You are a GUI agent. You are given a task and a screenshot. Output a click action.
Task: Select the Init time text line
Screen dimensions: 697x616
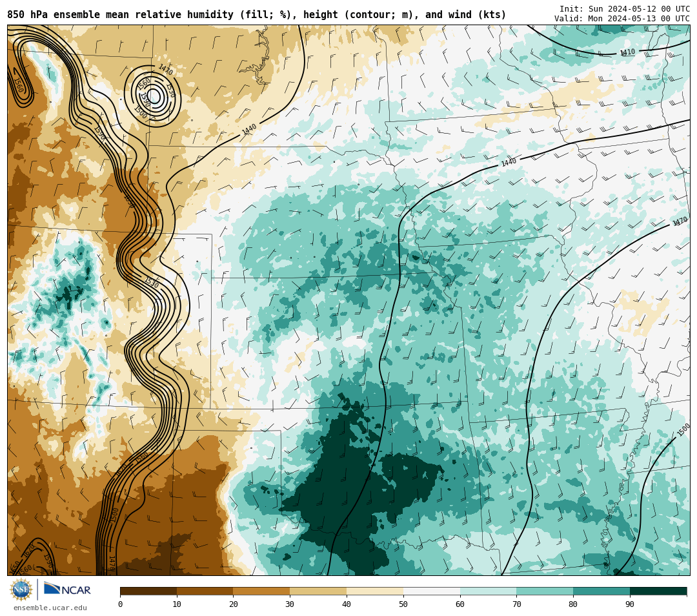click(625, 9)
